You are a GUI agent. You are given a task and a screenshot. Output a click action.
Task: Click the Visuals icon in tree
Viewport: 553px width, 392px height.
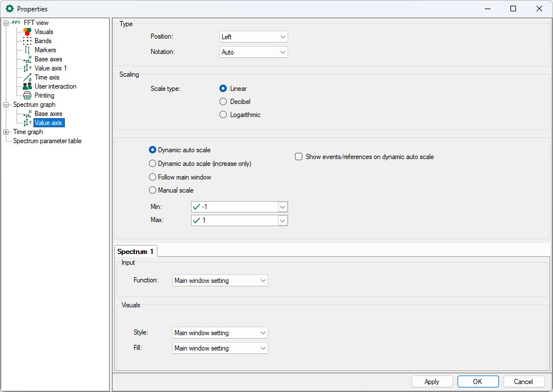click(27, 32)
